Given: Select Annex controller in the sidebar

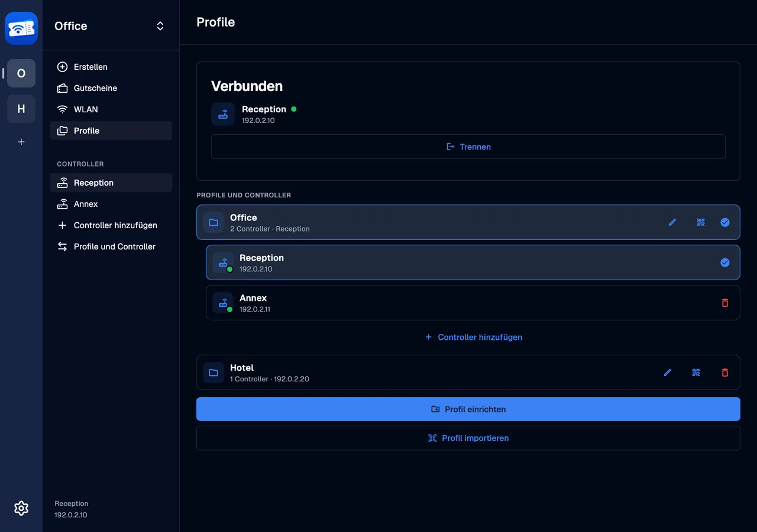Looking at the screenshot, I should pyautogui.click(x=111, y=204).
